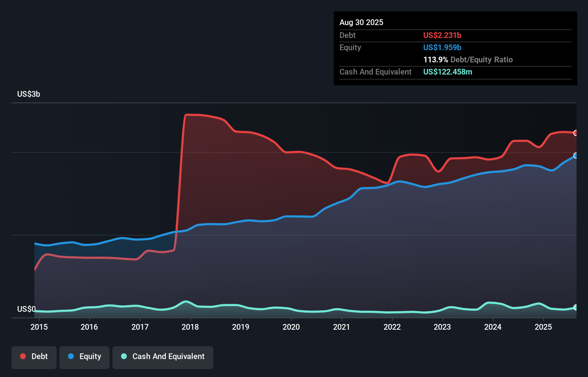Click the teal Cash And Equivalent legend dot
This screenshot has height=377, width=588.
124,356
